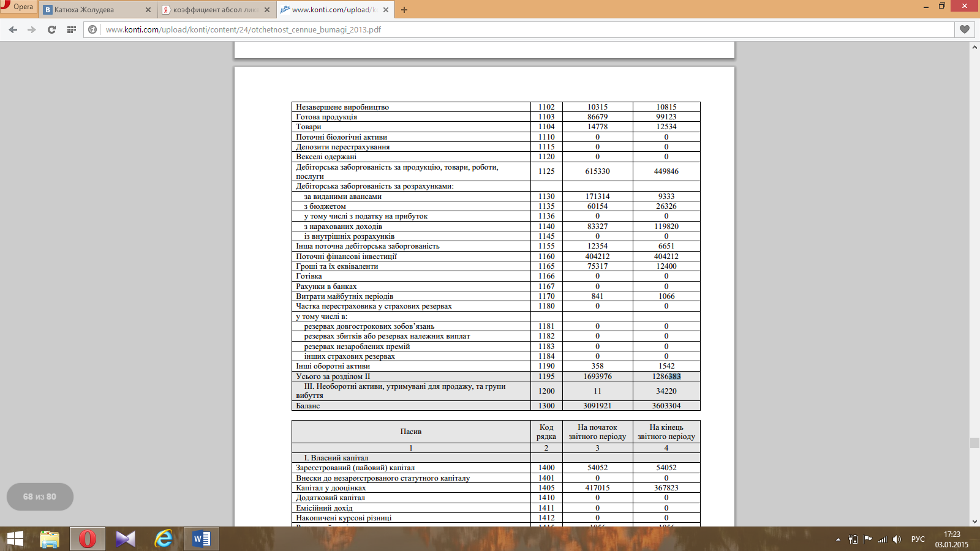Click the за виданими авансами row label
This screenshot has height=551, width=980.
coord(343,197)
